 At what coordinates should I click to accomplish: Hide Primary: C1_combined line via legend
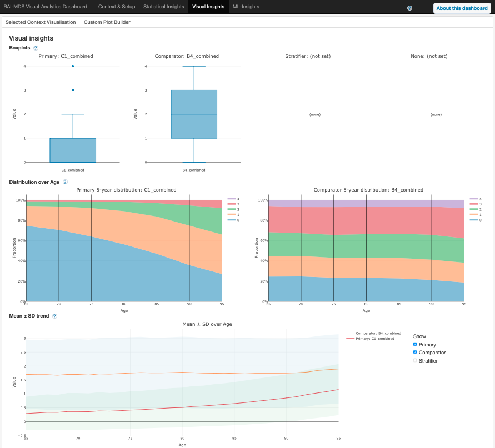pyautogui.click(x=371, y=339)
